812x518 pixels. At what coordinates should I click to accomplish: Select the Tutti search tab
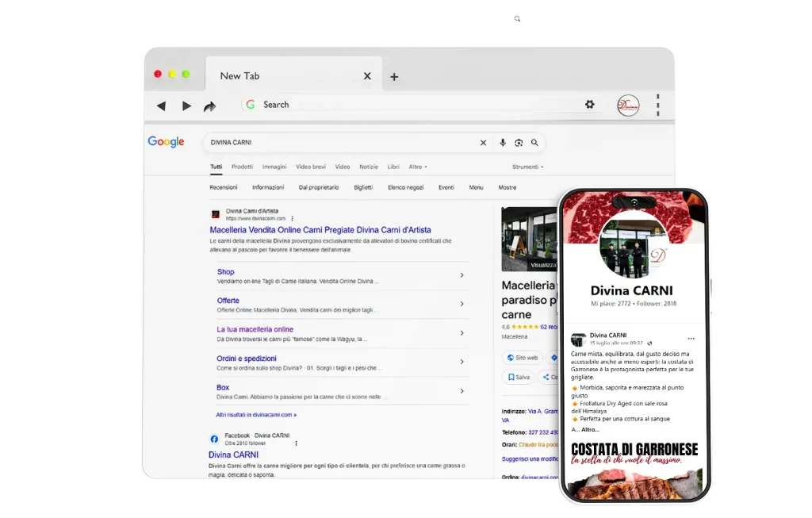[216, 167]
